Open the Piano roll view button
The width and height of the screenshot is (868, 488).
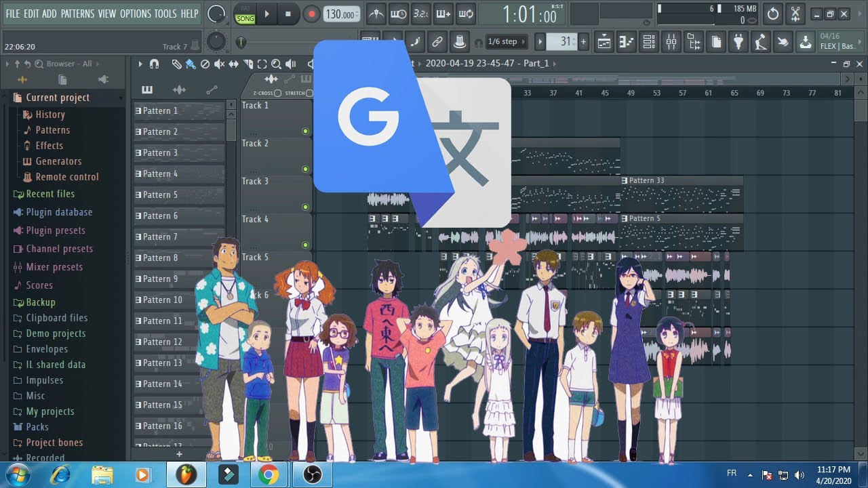[x=627, y=42]
